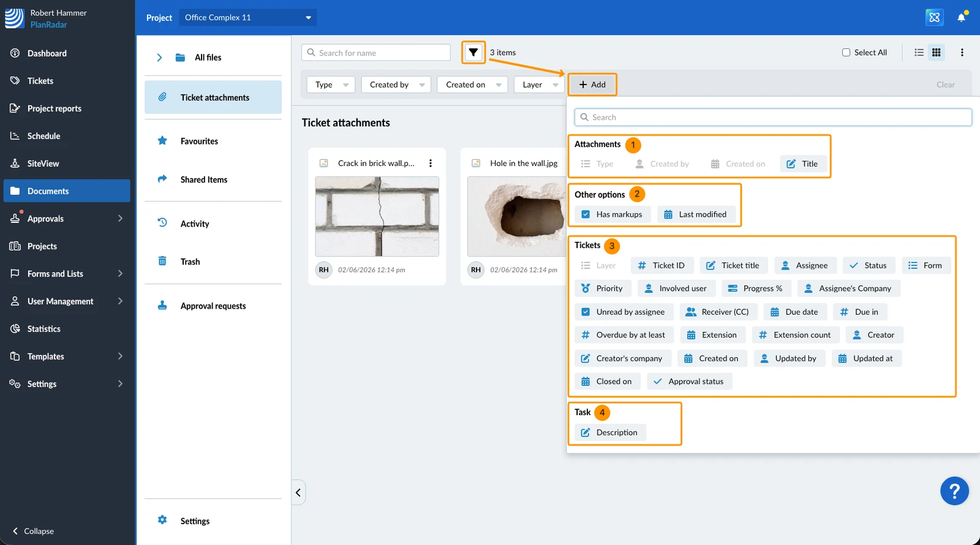
Task: Add the Ticket title filter option
Action: coord(734,265)
